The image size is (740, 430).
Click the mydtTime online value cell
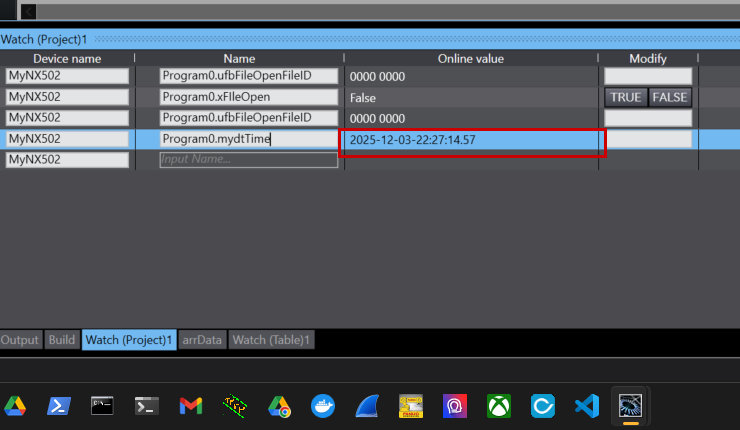(472, 140)
